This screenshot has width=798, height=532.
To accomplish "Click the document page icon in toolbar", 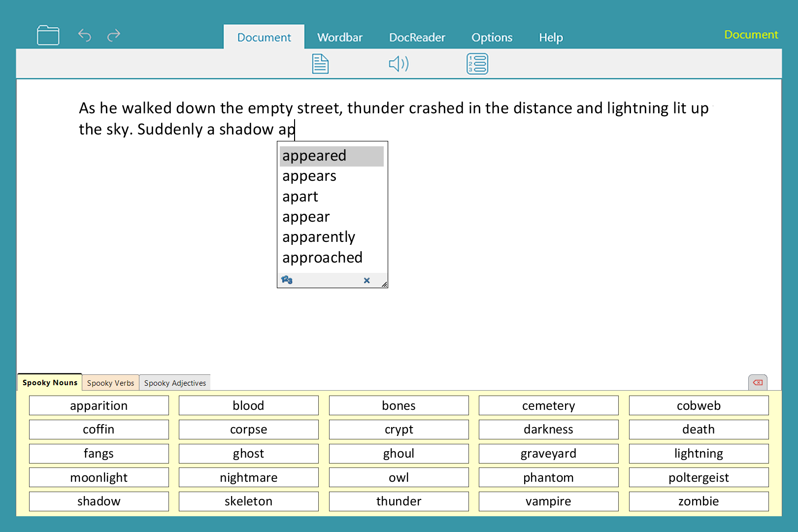I will (320, 64).
